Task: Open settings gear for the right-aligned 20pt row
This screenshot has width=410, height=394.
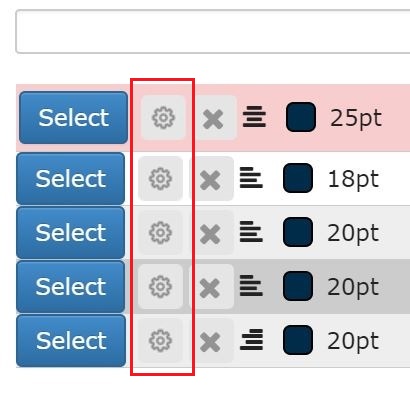Action: [x=160, y=340]
